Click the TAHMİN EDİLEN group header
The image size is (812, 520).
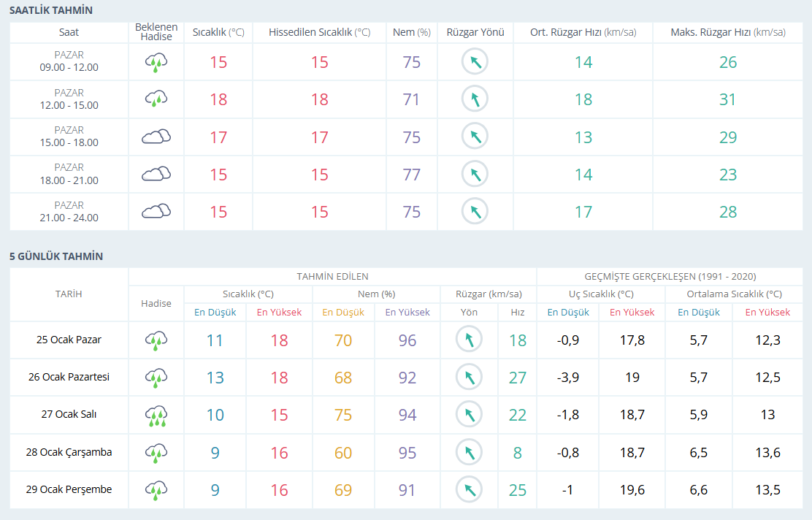332,277
